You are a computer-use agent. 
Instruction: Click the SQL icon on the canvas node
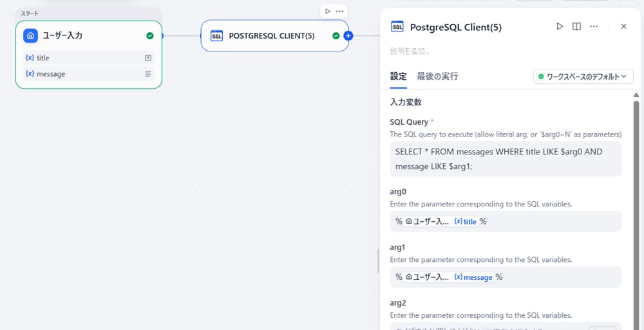pos(217,35)
